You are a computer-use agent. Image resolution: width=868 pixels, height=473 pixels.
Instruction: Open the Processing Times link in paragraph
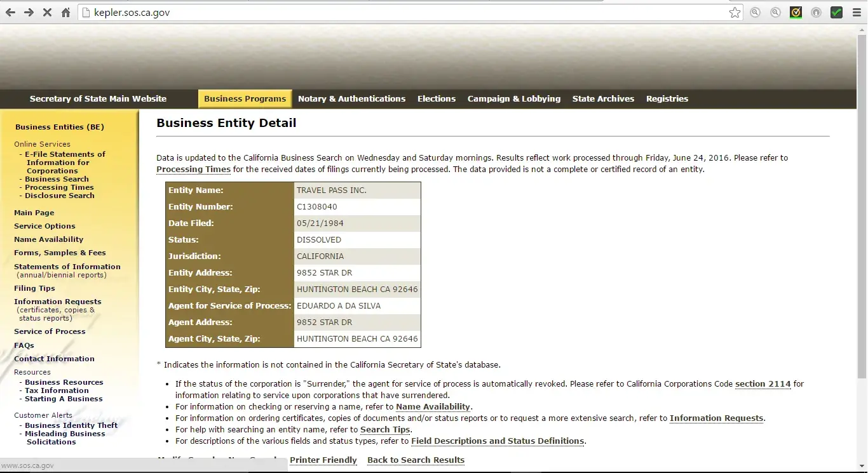(193, 170)
